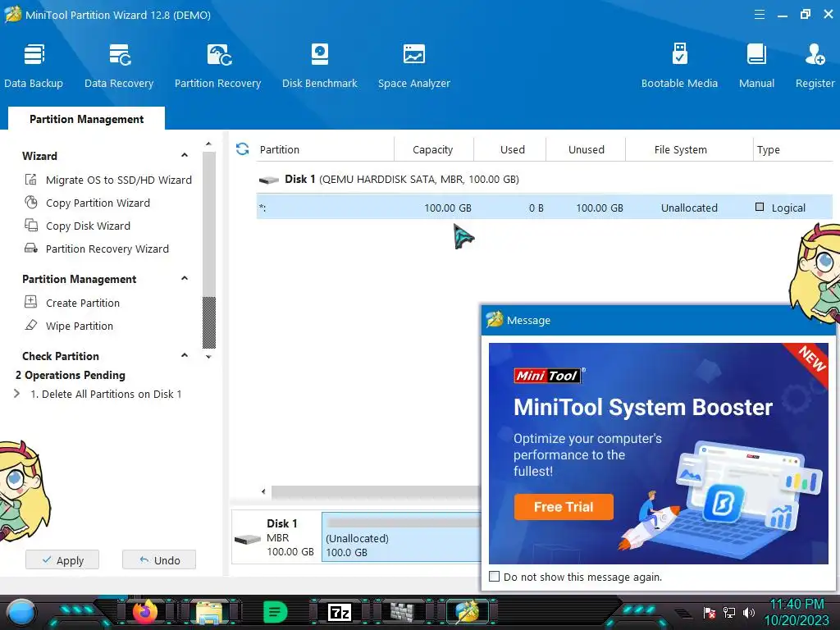The width and height of the screenshot is (840, 630).
Task: Click the Disk 1 drive icon in the partition list
Action: (269, 180)
